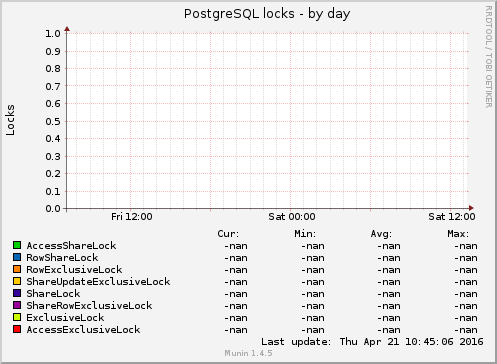This screenshot has width=497, height=364.
Task: Select the ShareRowExclusiveLock legend label
Action: [89, 306]
